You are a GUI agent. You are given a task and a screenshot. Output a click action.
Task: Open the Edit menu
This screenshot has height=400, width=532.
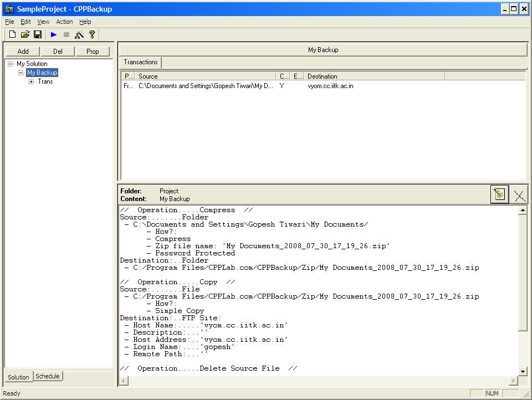pos(25,22)
